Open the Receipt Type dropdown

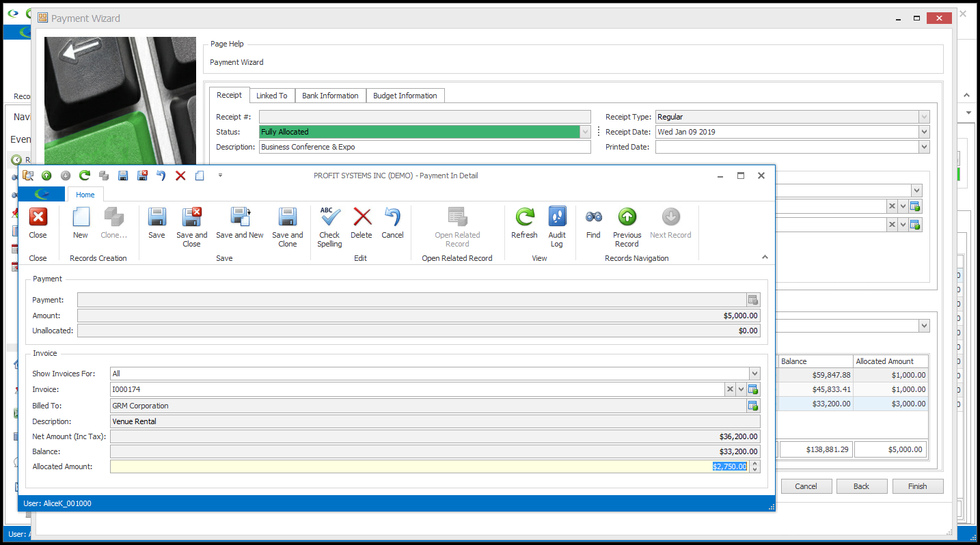point(924,117)
